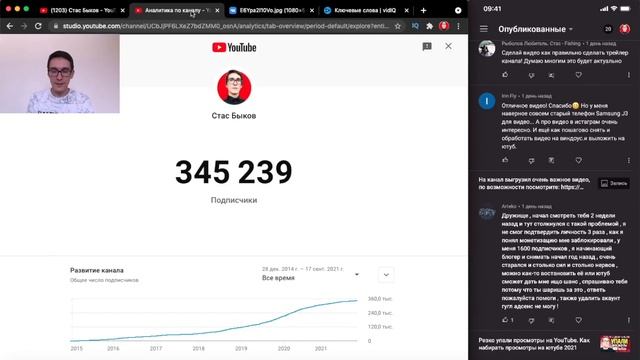Open the video thumbnail about dropped views
Screen dimensions: 640x360
coord(615,344)
